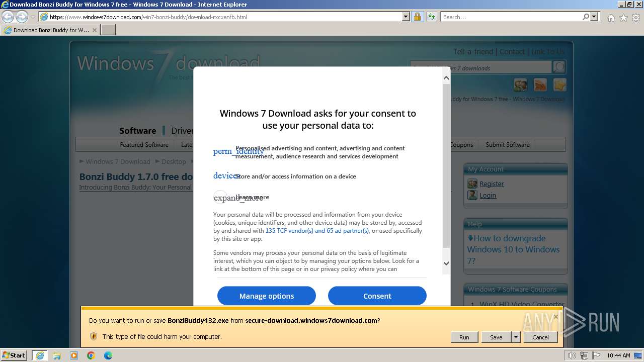Click the action center flag tray icon

pyautogui.click(x=596, y=355)
